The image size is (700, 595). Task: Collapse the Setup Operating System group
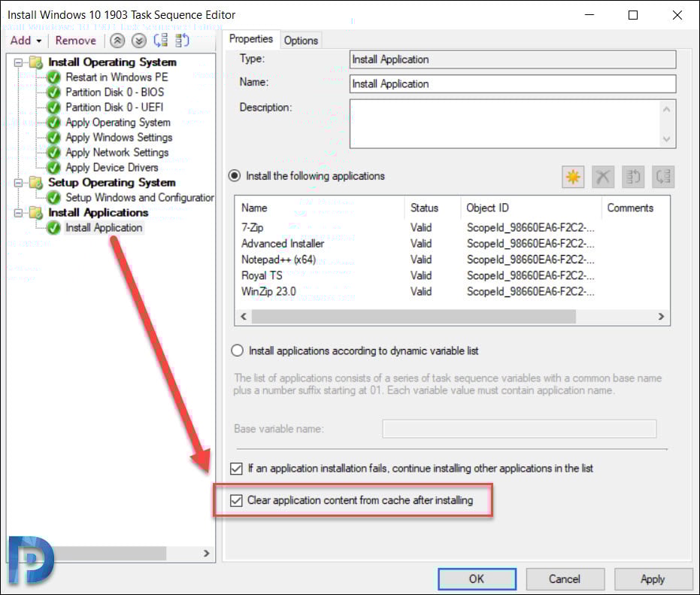[x=18, y=183]
